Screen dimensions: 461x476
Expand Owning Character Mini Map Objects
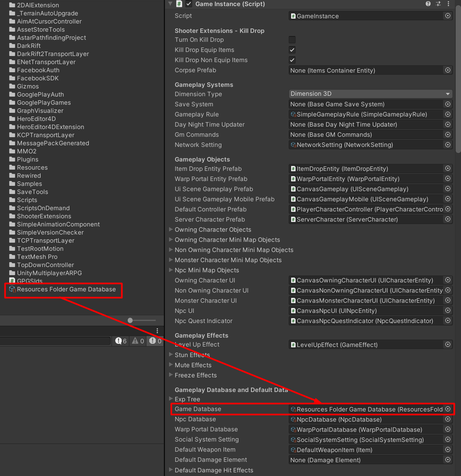[171, 239]
